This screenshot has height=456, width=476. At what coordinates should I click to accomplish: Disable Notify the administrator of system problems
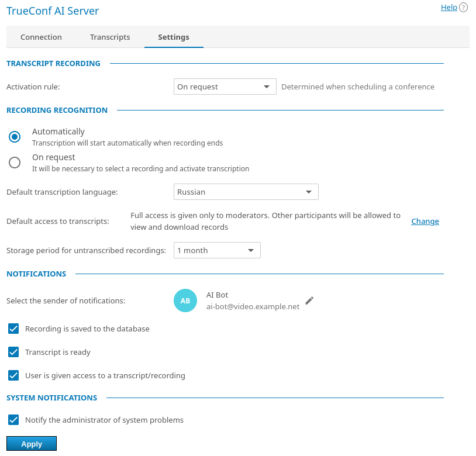(x=14, y=420)
